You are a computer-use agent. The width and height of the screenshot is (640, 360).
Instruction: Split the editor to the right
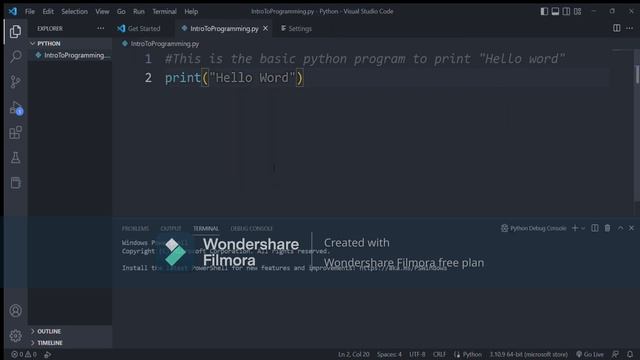[617, 28]
